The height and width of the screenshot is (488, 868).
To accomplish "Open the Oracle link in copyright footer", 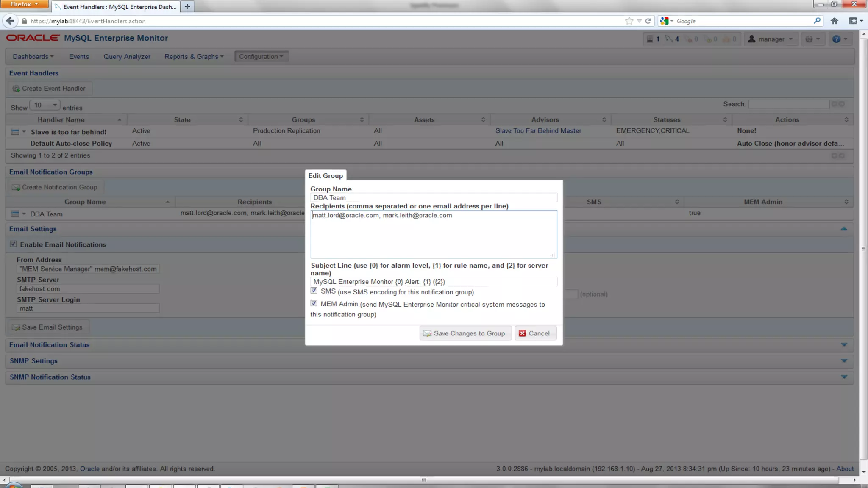I will 90,469.
